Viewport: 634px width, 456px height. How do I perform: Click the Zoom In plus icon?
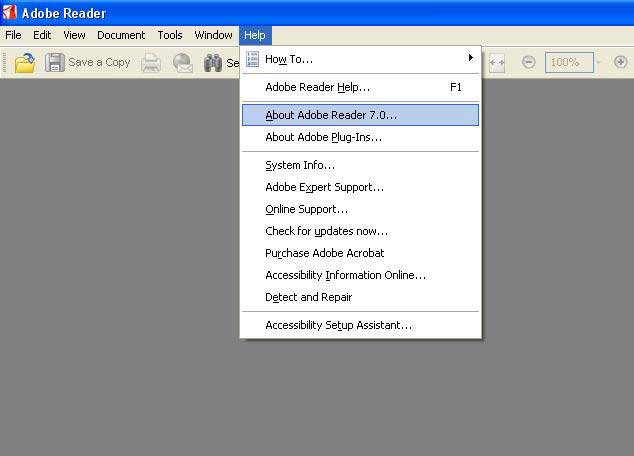pos(621,62)
